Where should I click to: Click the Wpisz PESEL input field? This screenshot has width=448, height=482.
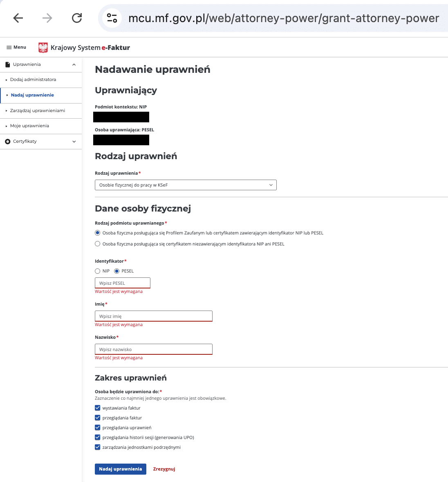point(123,283)
